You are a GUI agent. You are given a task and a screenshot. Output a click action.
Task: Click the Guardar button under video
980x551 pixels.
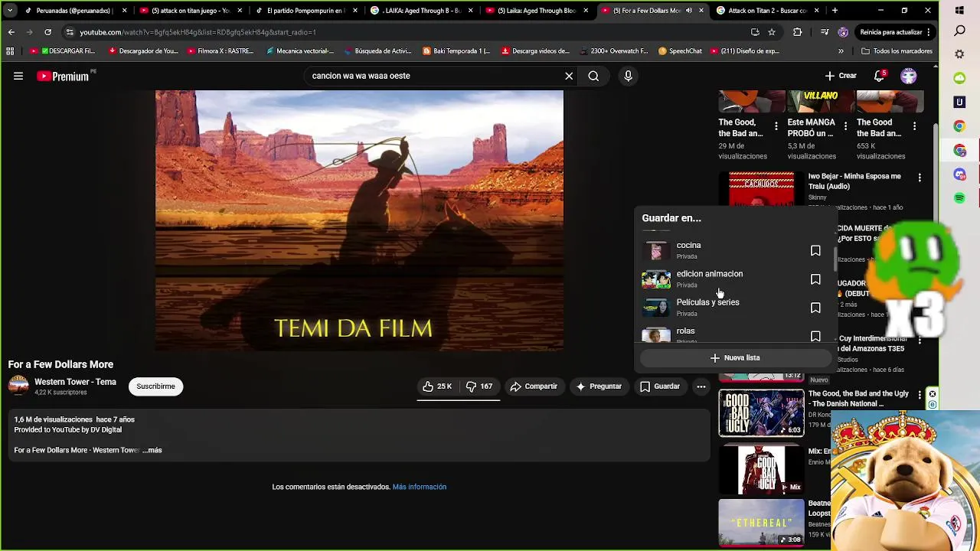point(660,386)
